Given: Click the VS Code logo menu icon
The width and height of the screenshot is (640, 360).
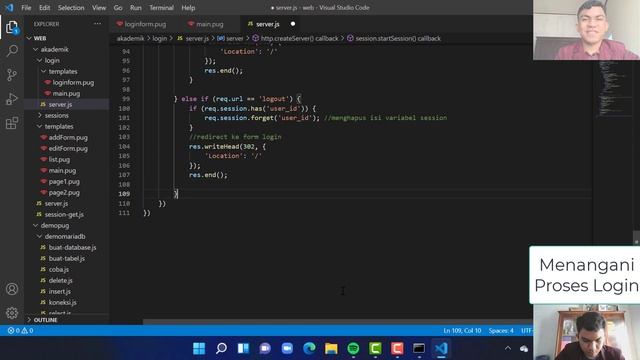Looking at the screenshot, I should 9,7.
